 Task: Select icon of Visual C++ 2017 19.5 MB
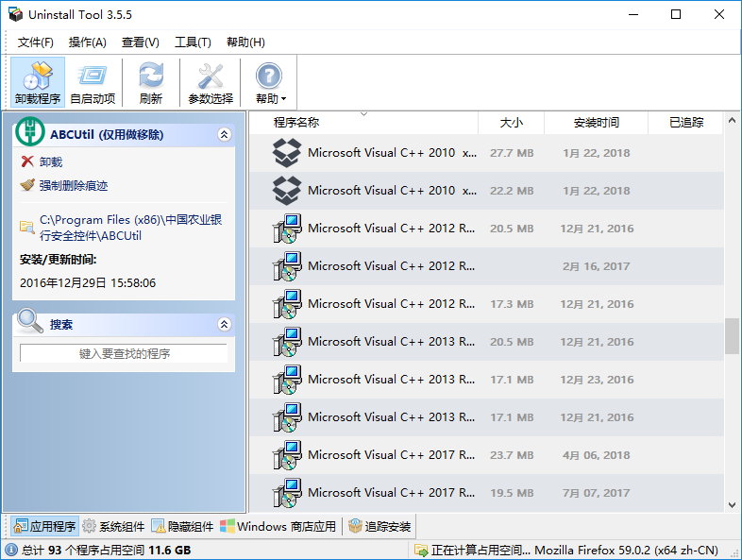[x=287, y=493]
